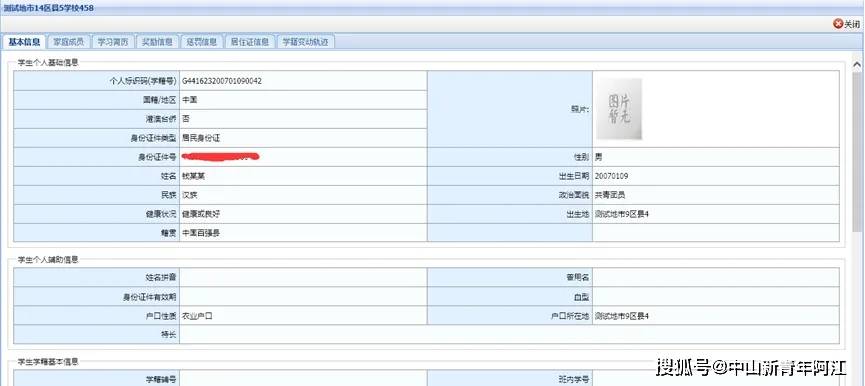Click the 学生学籍基本信息 section heading
The image size is (865, 386).
[x=48, y=362]
